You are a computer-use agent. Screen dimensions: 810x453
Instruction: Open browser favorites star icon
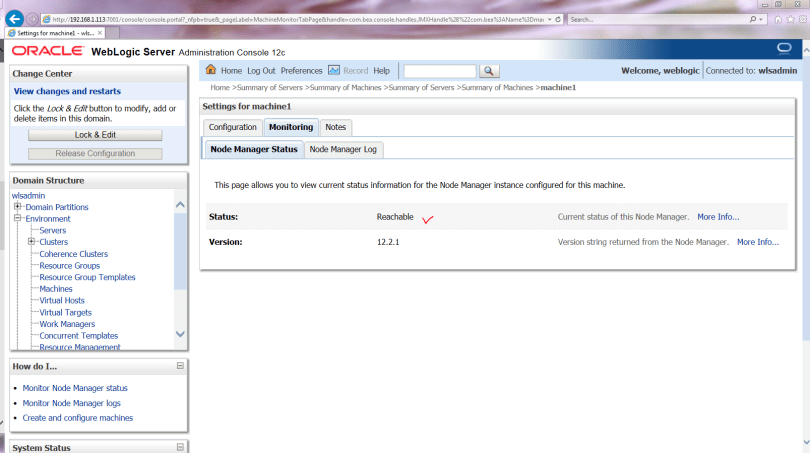pos(790,19)
